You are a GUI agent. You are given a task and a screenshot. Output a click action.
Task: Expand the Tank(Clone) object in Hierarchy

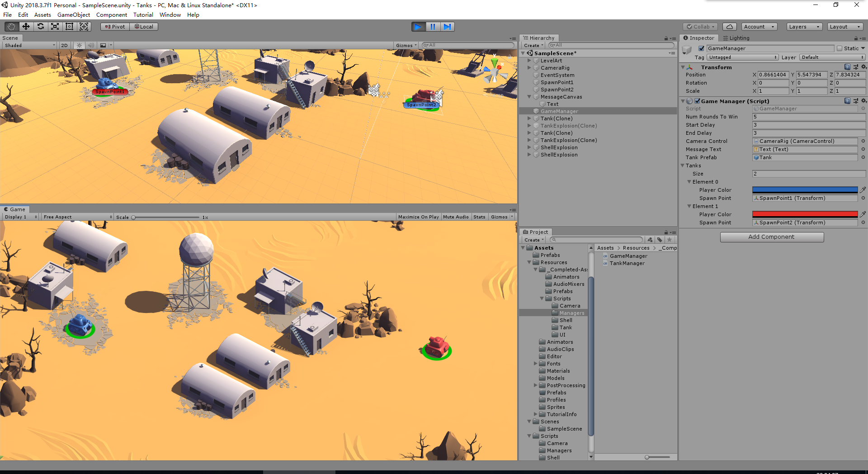click(x=529, y=118)
